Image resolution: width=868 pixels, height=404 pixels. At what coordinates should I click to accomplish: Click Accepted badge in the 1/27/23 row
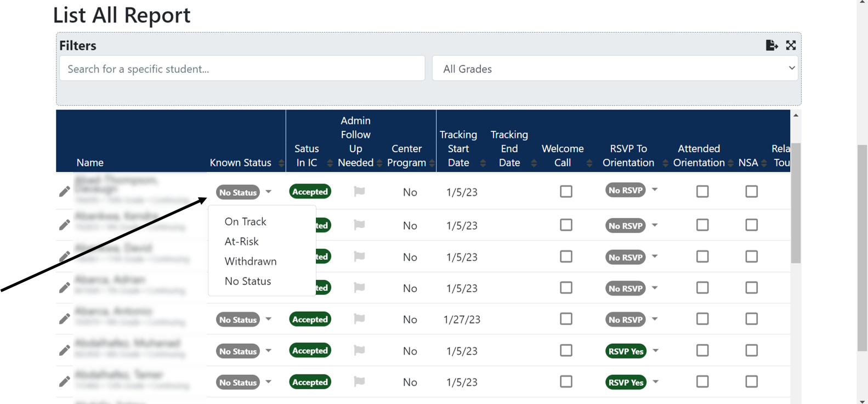[x=310, y=320]
